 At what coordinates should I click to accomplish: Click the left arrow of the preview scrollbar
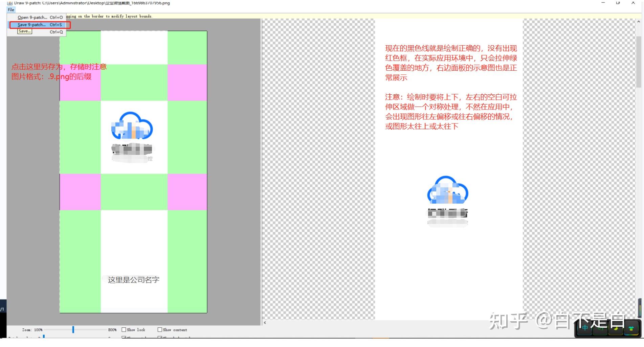(x=265, y=323)
